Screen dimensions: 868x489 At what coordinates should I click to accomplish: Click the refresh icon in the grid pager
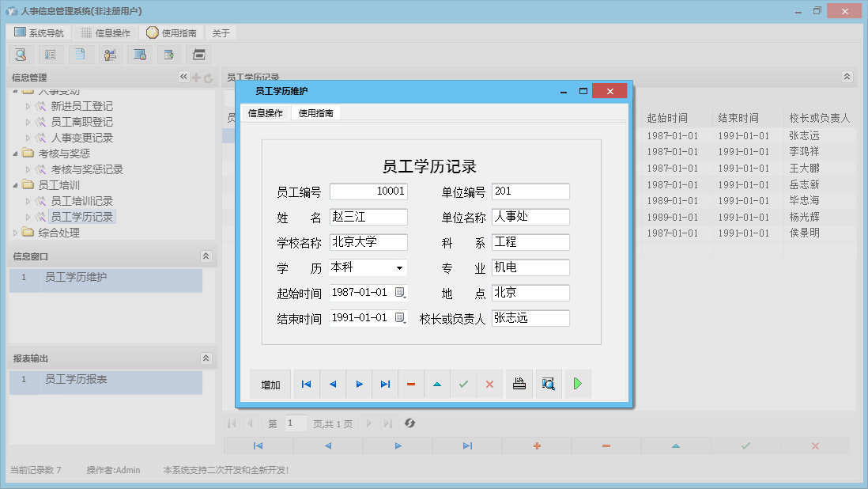(x=409, y=423)
